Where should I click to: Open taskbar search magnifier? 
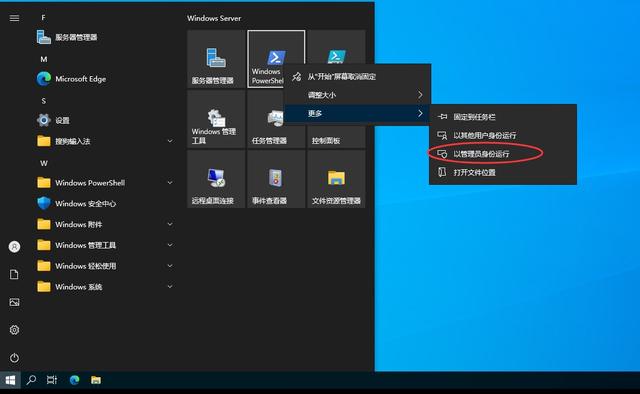click(31, 380)
